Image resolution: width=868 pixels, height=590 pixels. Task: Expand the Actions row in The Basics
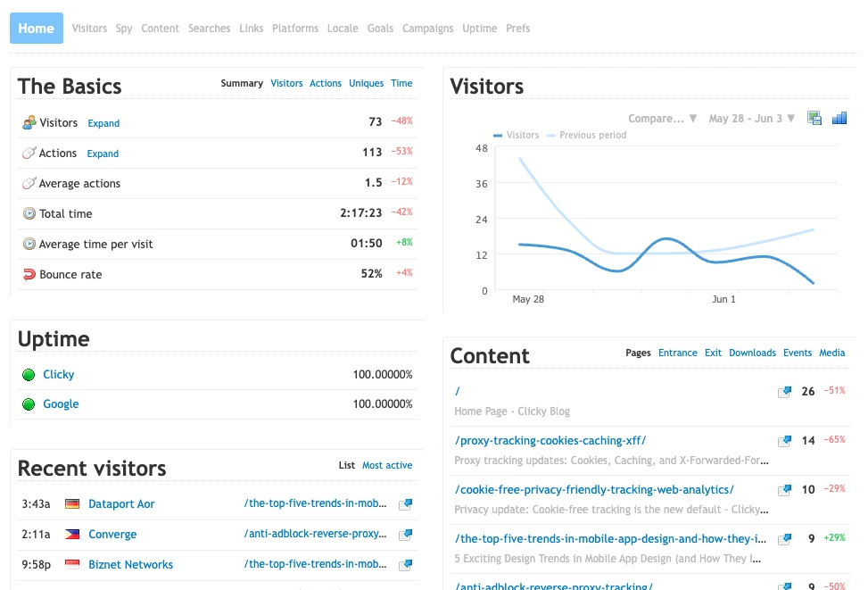point(103,154)
